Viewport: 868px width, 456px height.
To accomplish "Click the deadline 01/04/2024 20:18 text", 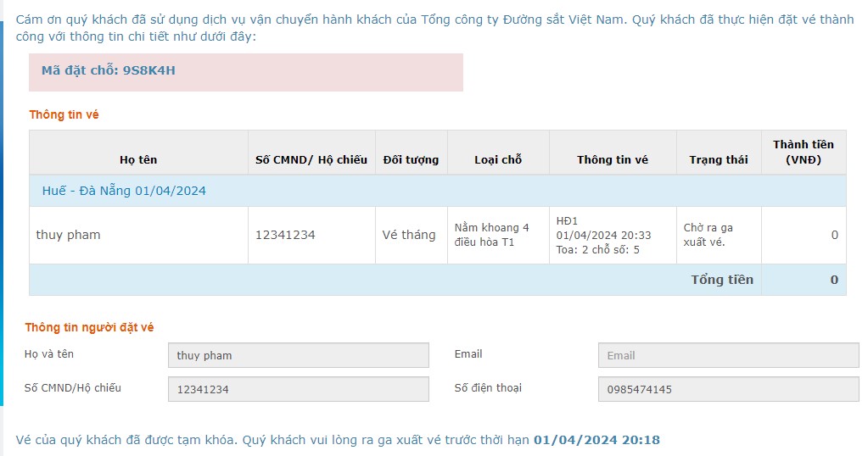I will click(x=596, y=440).
